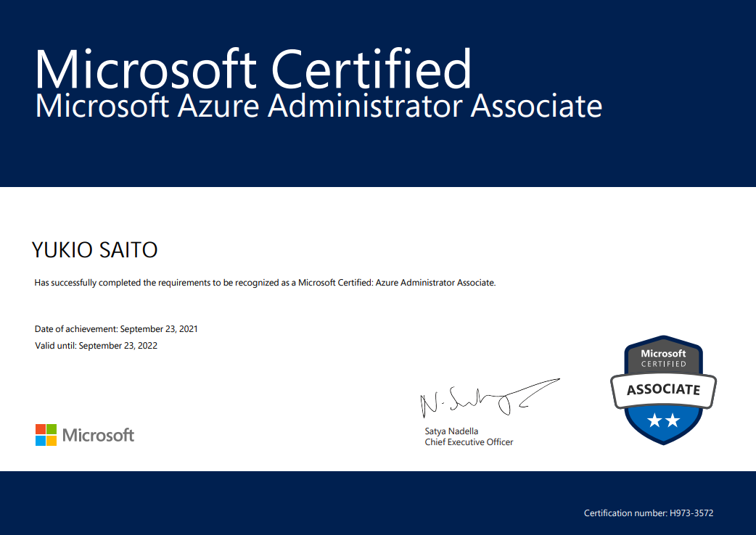The height and width of the screenshot is (535, 756).
Task: Click the large Microsoft Certified heading
Action: pos(253,69)
